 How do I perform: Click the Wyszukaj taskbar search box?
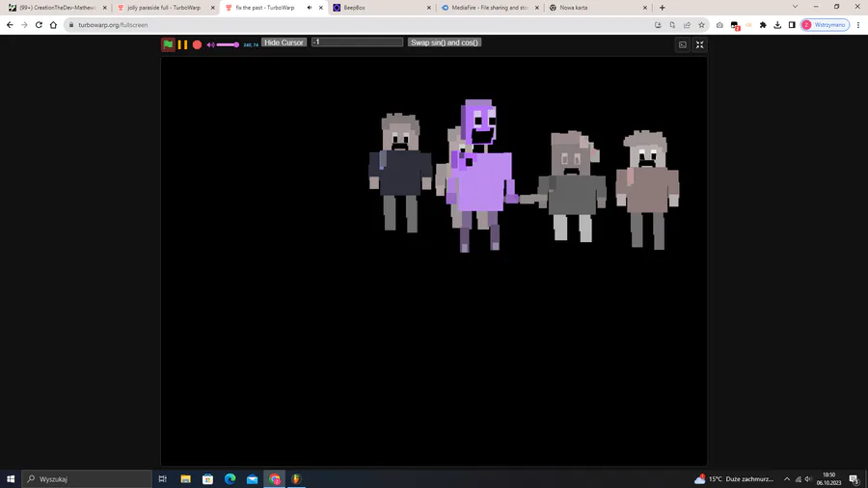pos(87,479)
